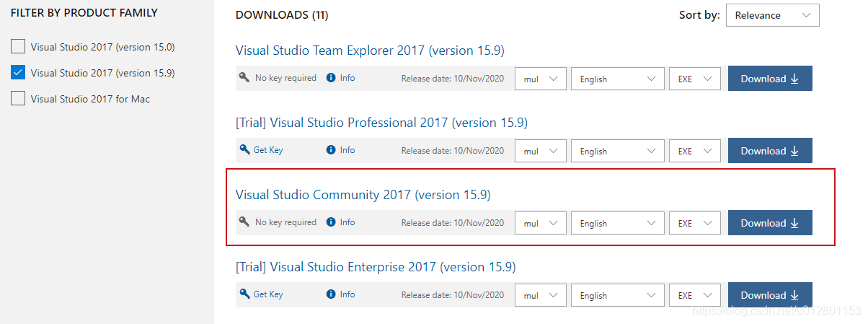The image size is (868, 324).
Task: Open Info link text for Community 2017
Action: 347,222
